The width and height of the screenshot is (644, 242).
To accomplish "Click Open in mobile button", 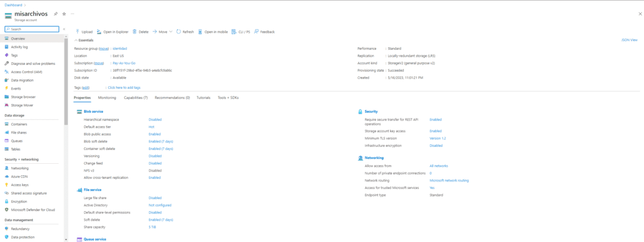I will pyautogui.click(x=213, y=32).
